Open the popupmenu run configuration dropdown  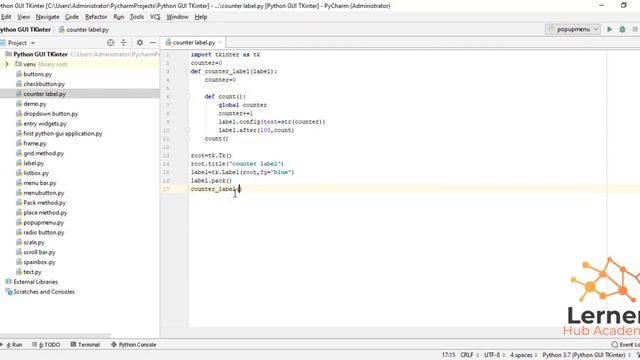pos(573,29)
